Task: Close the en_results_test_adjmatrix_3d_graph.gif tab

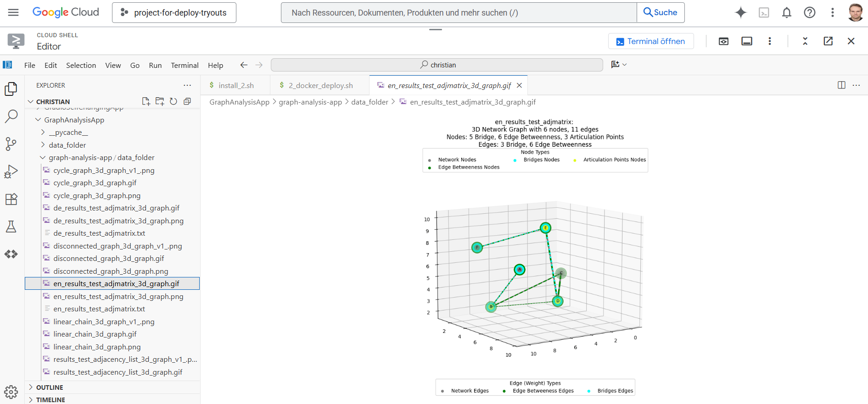Action: [519, 85]
